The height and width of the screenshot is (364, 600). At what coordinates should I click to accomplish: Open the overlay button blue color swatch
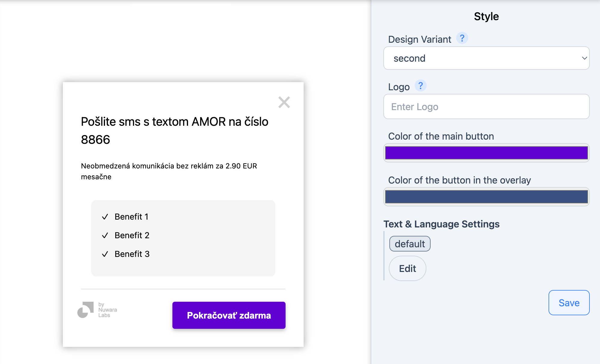[486, 197]
